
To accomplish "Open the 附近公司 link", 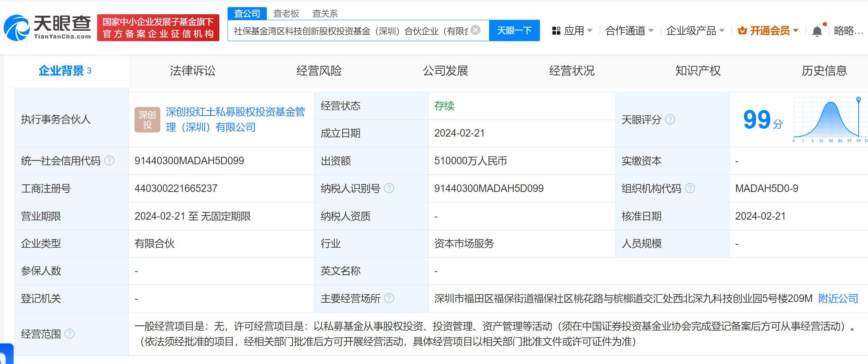I will click(838, 299).
